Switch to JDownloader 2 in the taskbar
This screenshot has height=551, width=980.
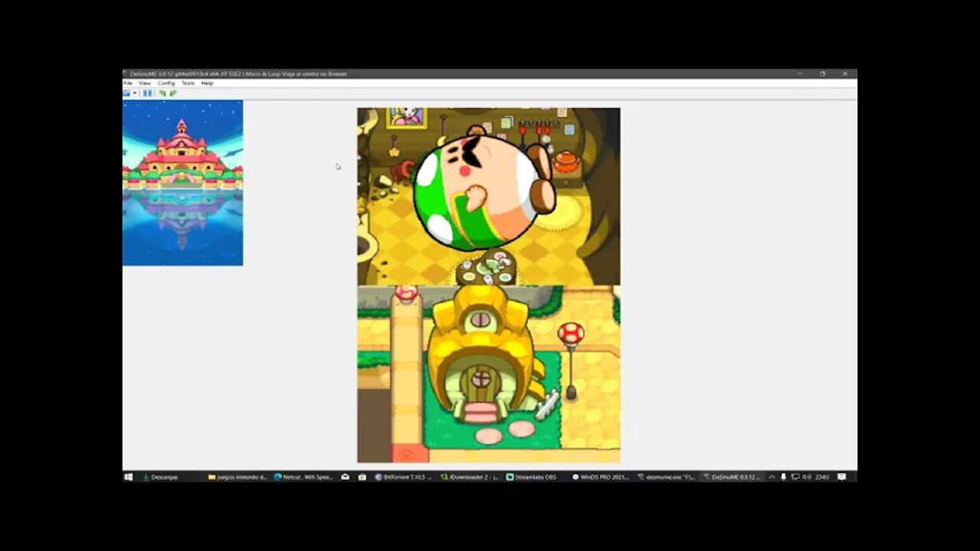(469, 477)
